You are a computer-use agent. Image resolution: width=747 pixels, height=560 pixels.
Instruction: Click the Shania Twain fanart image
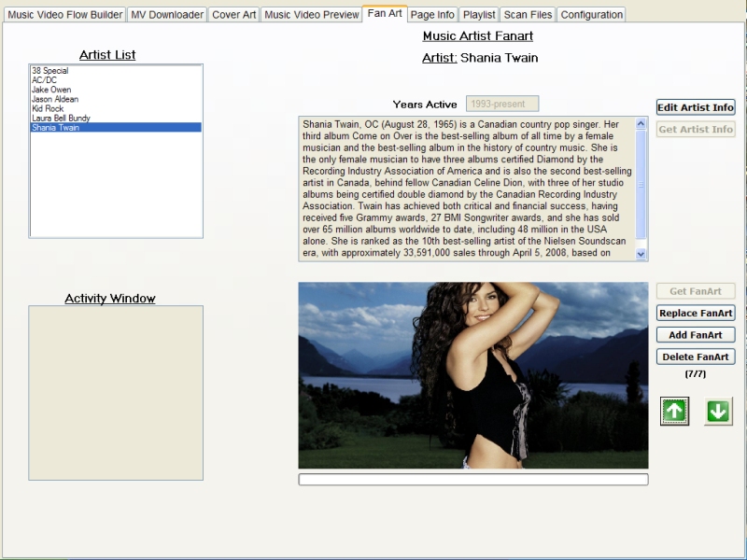[472, 375]
